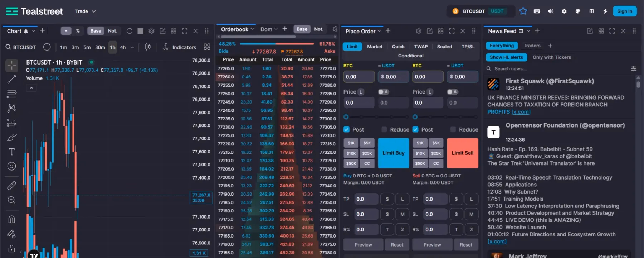Flip the price toggle switch on the sell side
644x258 pixels.
click(452, 92)
